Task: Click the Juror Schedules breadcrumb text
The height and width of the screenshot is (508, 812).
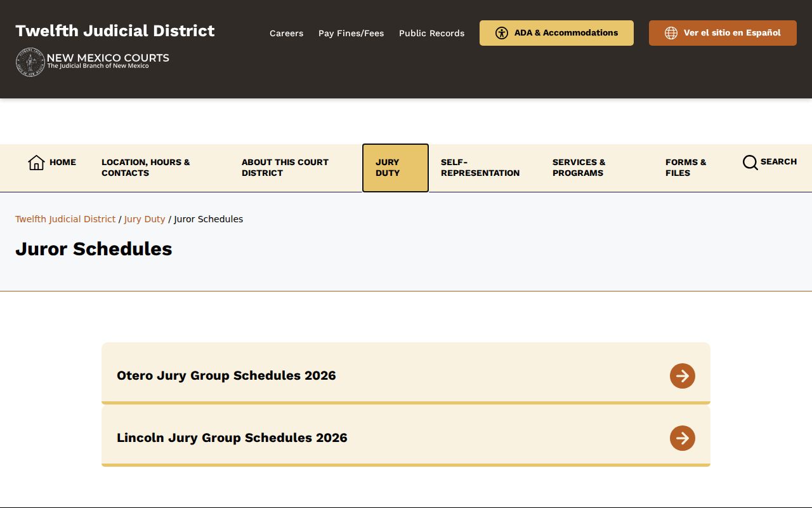Action: pyautogui.click(x=208, y=219)
